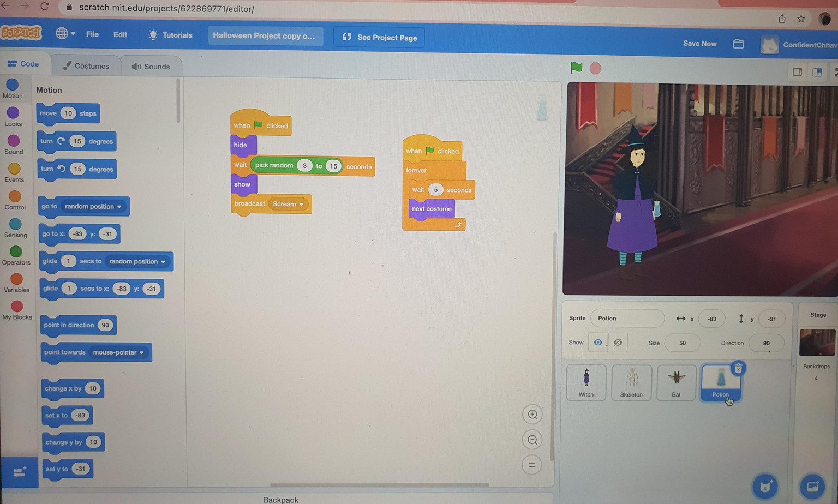Screen dimensions: 838x504
Task: Switch to the Sounds tab
Action: click(151, 67)
